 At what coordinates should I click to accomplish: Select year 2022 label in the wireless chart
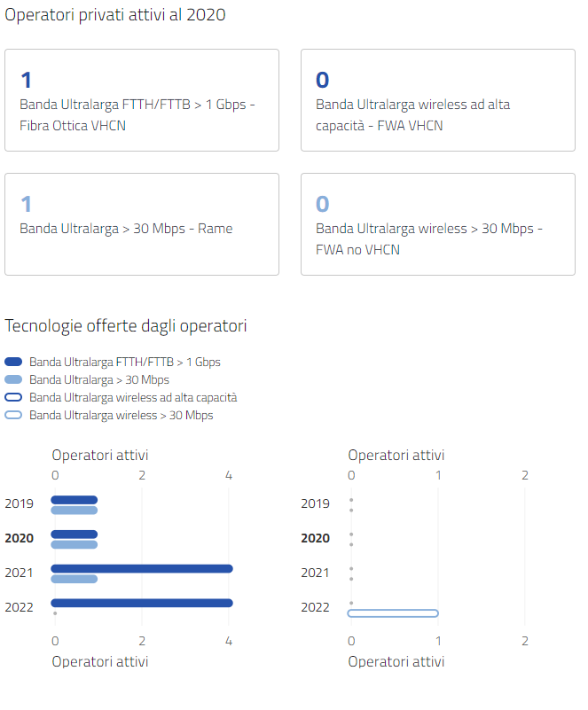coord(316,607)
